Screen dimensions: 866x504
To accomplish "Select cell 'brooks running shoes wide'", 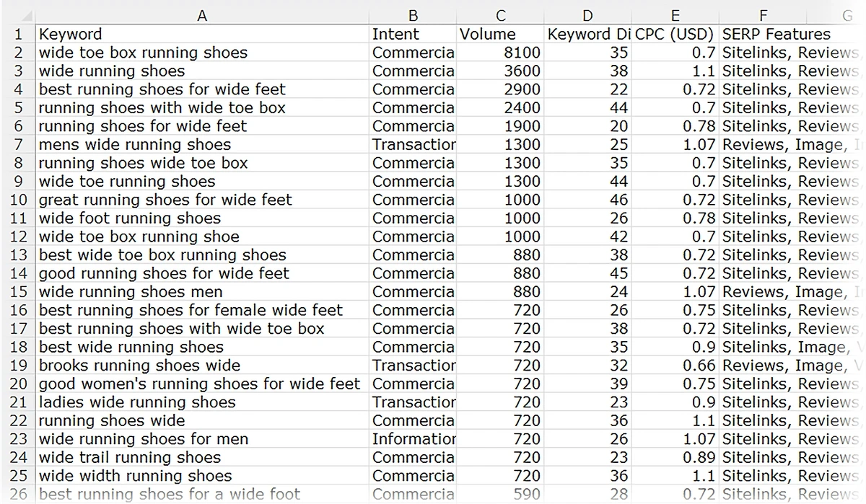I will pos(202,366).
